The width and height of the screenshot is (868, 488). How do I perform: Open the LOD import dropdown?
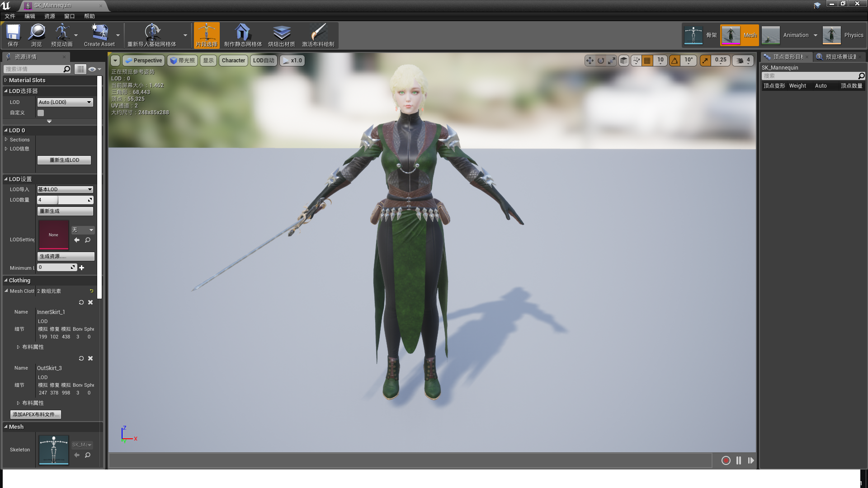coord(66,189)
